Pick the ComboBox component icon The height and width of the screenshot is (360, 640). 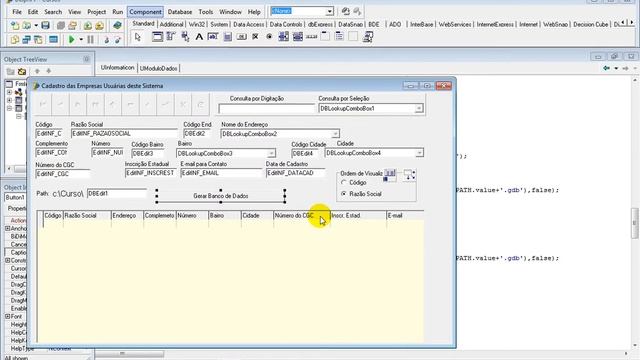pyautogui.click(x=298, y=37)
